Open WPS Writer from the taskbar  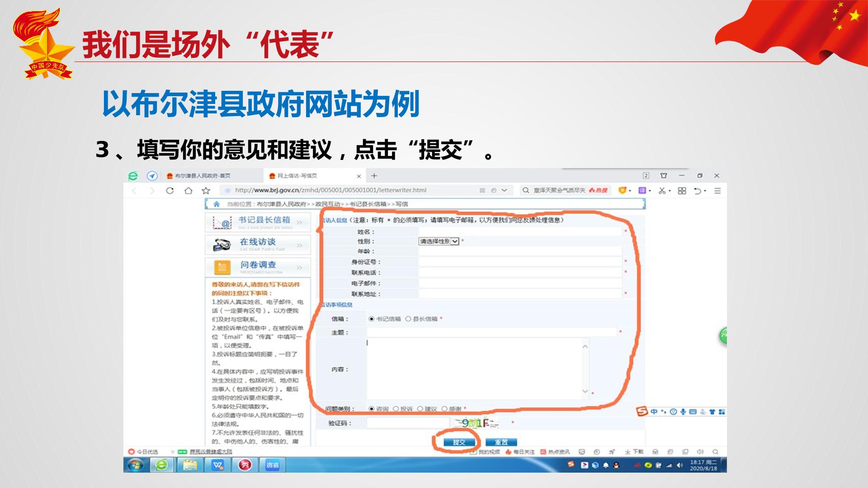click(218, 465)
